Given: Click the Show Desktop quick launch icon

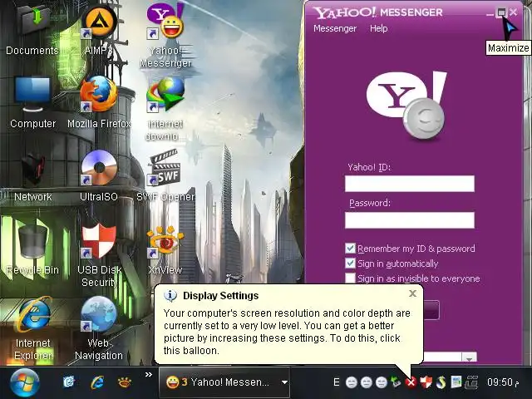Looking at the screenshot, I should [x=69, y=382].
